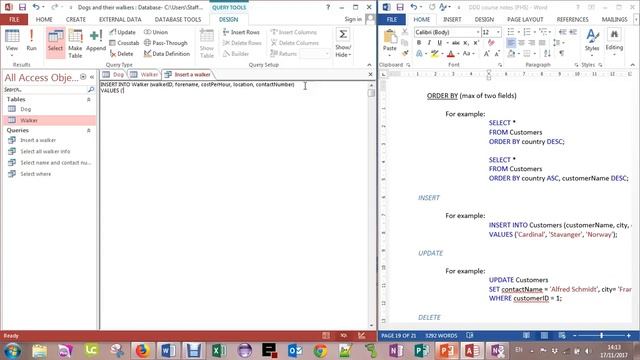Open the Select where query
The width and height of the screenshot is (640, 360).
click(x=49, y=174)
